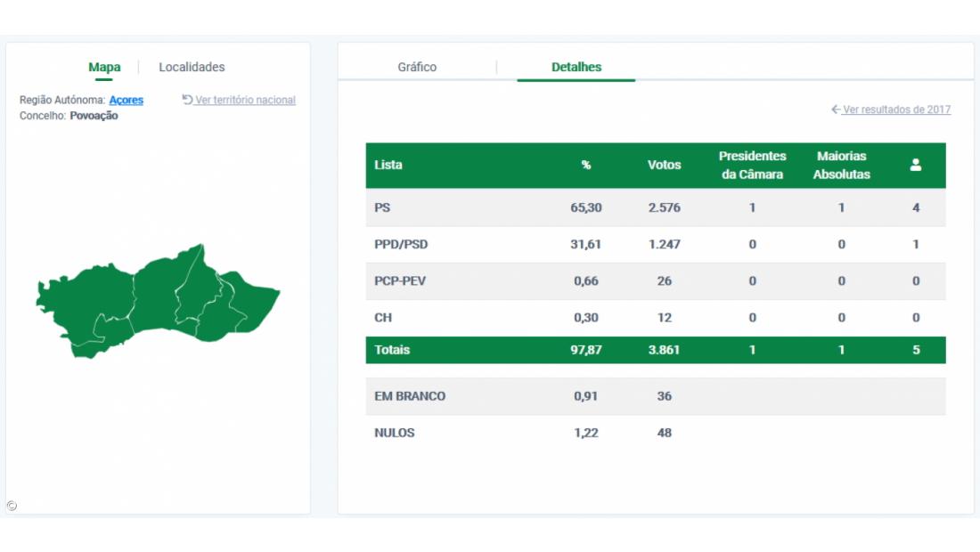Select the PS row in table

tap(655, 207)
